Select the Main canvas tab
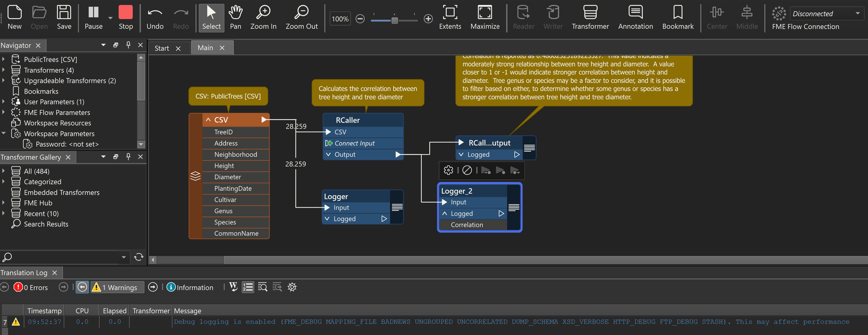 (205, 48)
